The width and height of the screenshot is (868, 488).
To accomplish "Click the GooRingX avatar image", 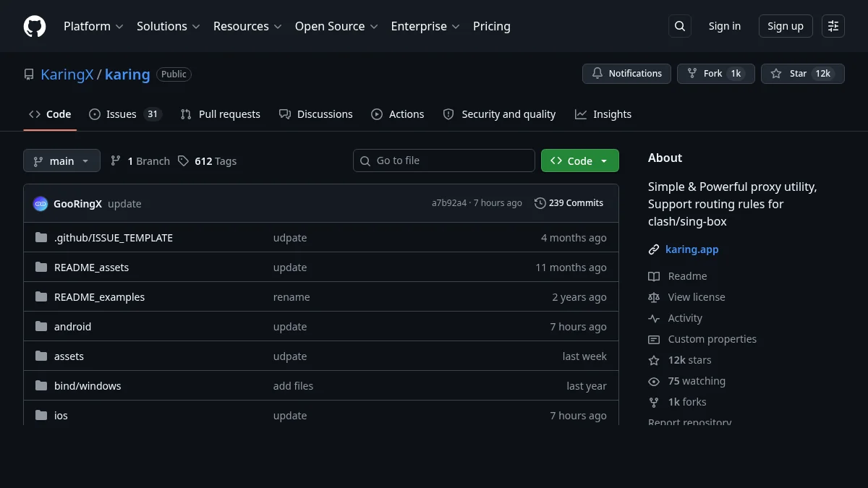I will click(x=41, y=204).
